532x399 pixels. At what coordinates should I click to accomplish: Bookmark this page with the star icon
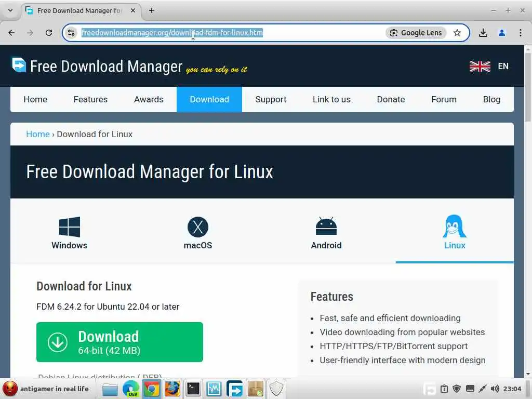point(457,33)
